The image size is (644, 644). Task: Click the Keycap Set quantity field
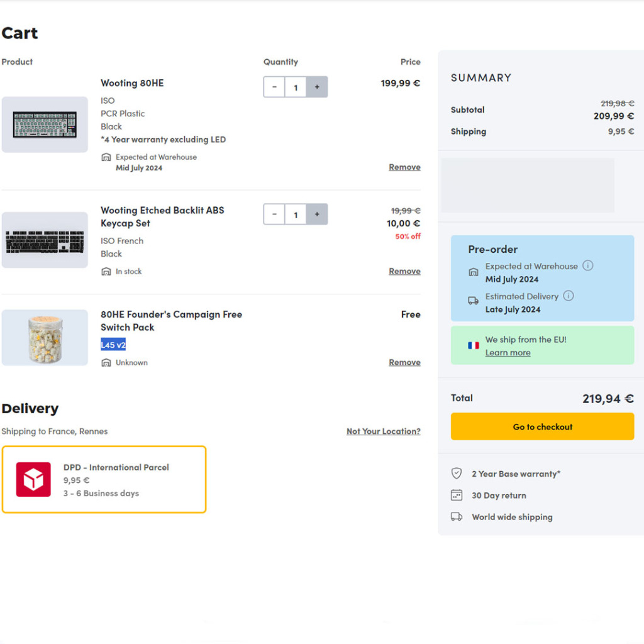point(296,214)
